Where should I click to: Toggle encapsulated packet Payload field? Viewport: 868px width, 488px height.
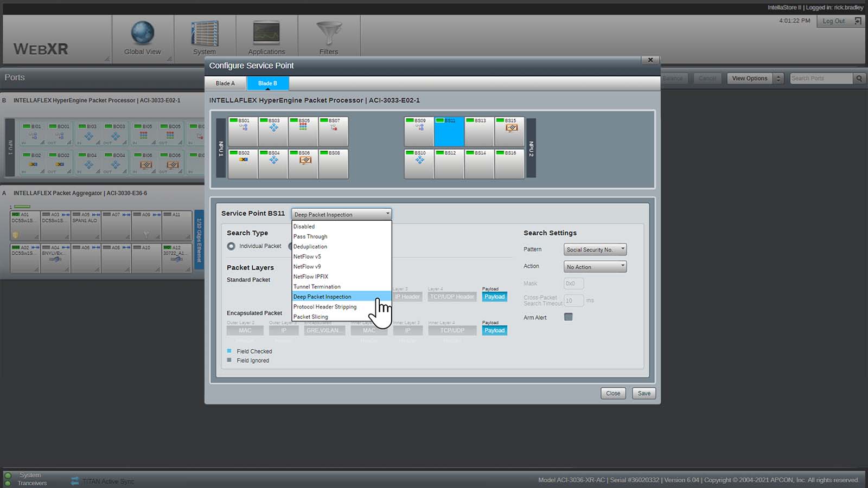(495, 330)
